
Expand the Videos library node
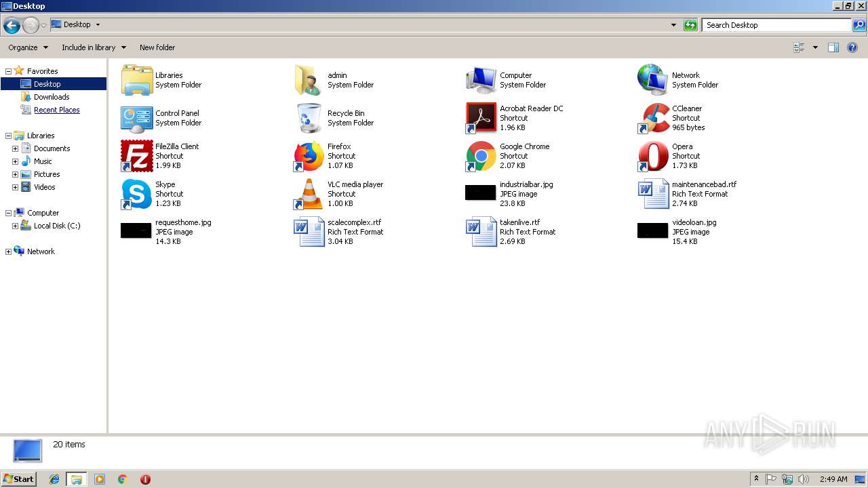[15, 188]
